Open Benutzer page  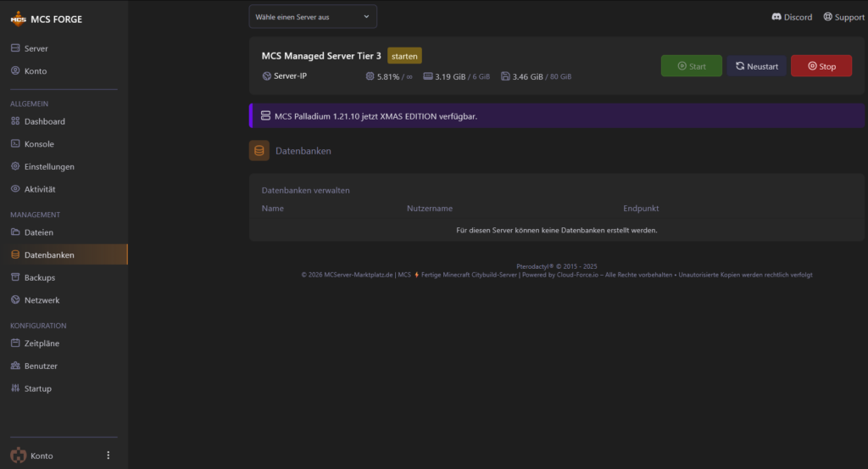(41, 366)
